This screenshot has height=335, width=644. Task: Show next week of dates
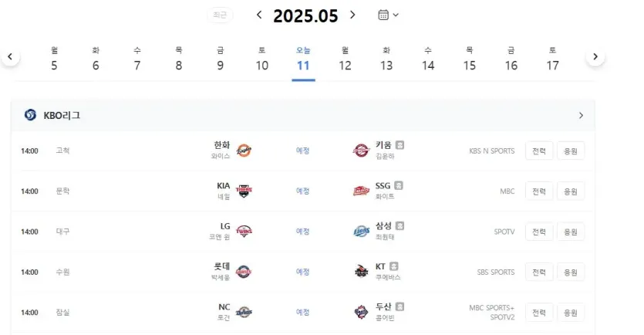click(595, 56)
